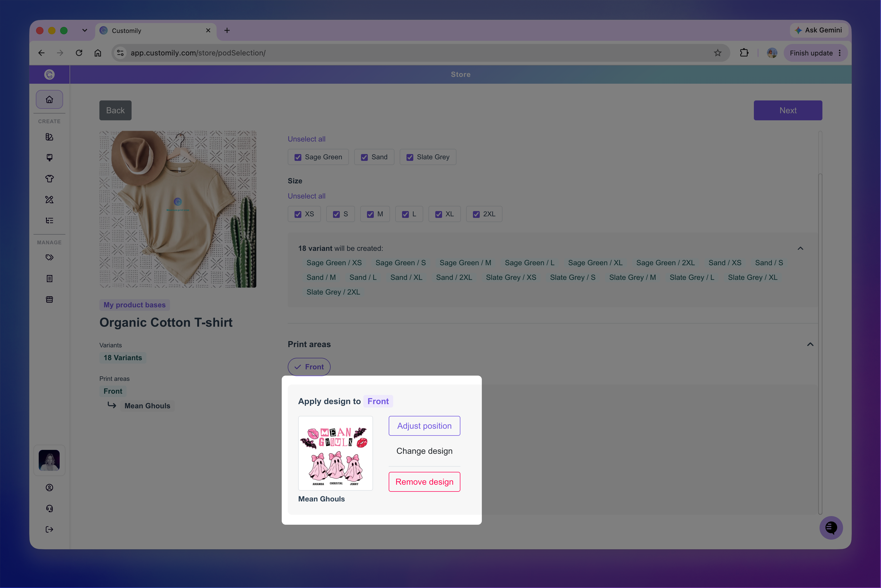The width and height of the screenshot is (881, 588).
Task: Uncheck the Sage Green color checkbox
Action: pos(298,157)
